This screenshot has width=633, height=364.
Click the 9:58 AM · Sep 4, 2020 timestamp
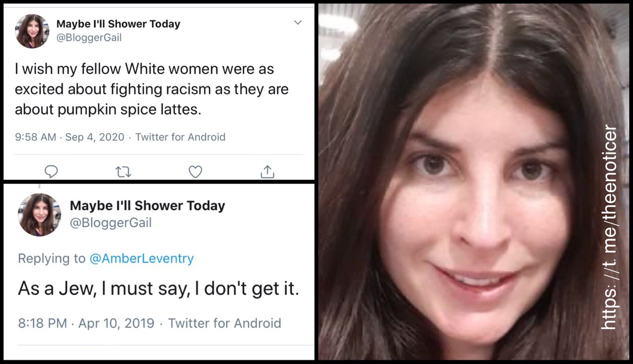click(x=69, y=137)
